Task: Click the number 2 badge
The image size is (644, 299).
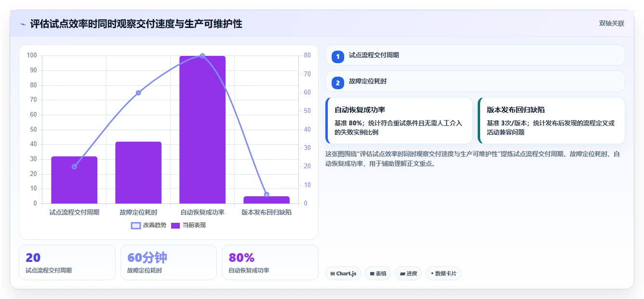Action: click(x=338, y=83)
